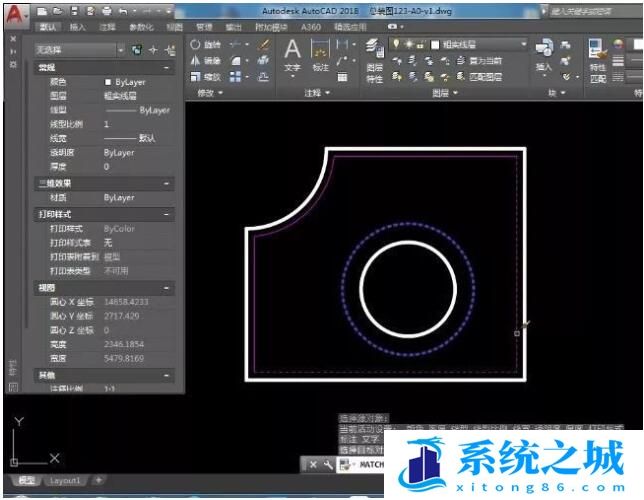Click the Undo arrow in quick access toolbar
The image size is (644, 500).
tap(122, 12)
